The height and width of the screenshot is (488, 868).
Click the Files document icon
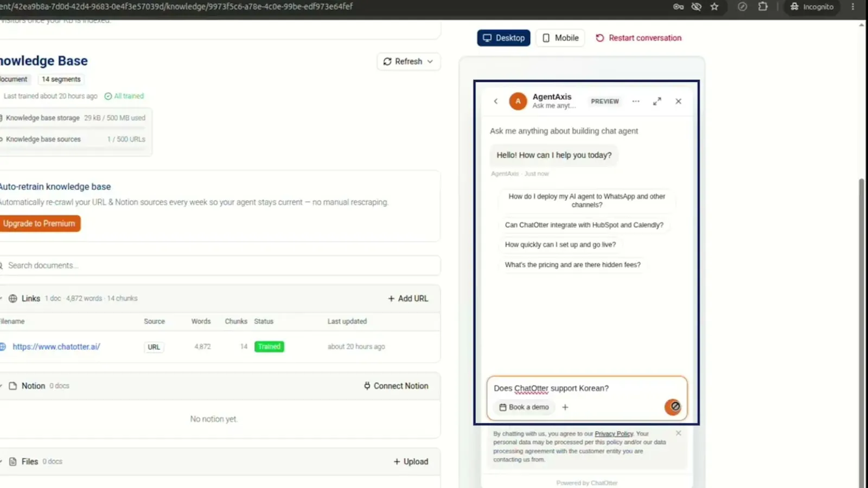tap(13, 461)
